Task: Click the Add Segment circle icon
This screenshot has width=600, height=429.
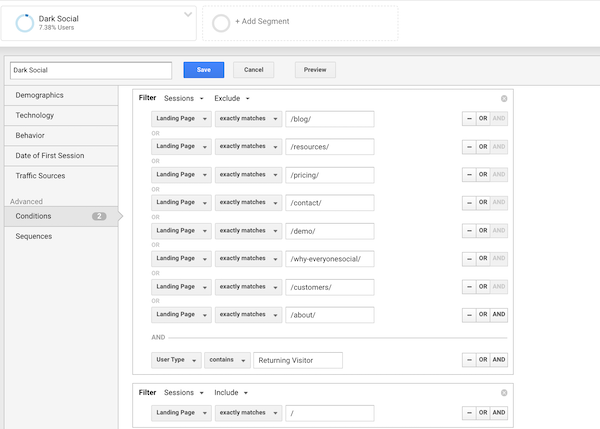Action: pos(221,23)
